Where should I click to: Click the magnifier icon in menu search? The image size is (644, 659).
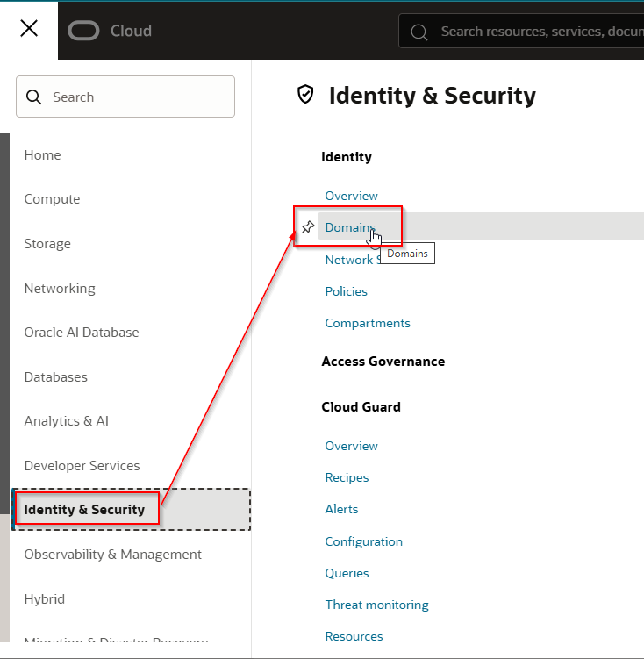[34, 97]
